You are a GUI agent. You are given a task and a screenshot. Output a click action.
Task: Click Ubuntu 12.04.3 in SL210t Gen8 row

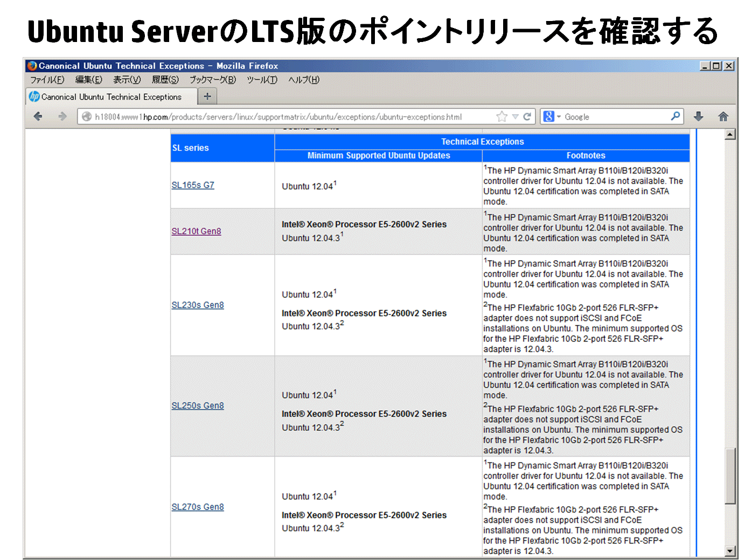pyautogui.click(x=312, y=237)
